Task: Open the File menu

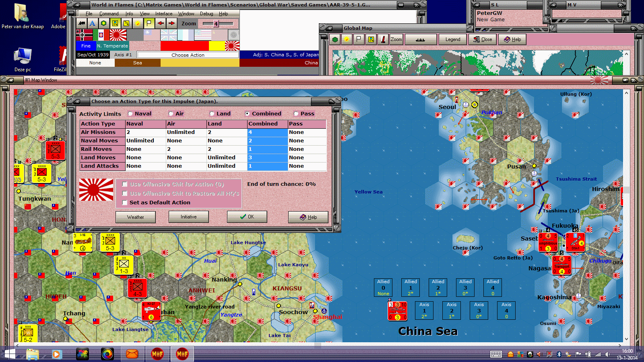Action: click(89, 14)
